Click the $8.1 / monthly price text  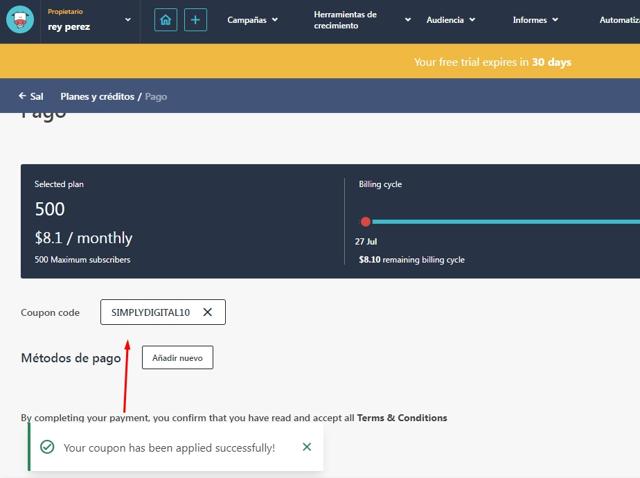tap(84, 238)
